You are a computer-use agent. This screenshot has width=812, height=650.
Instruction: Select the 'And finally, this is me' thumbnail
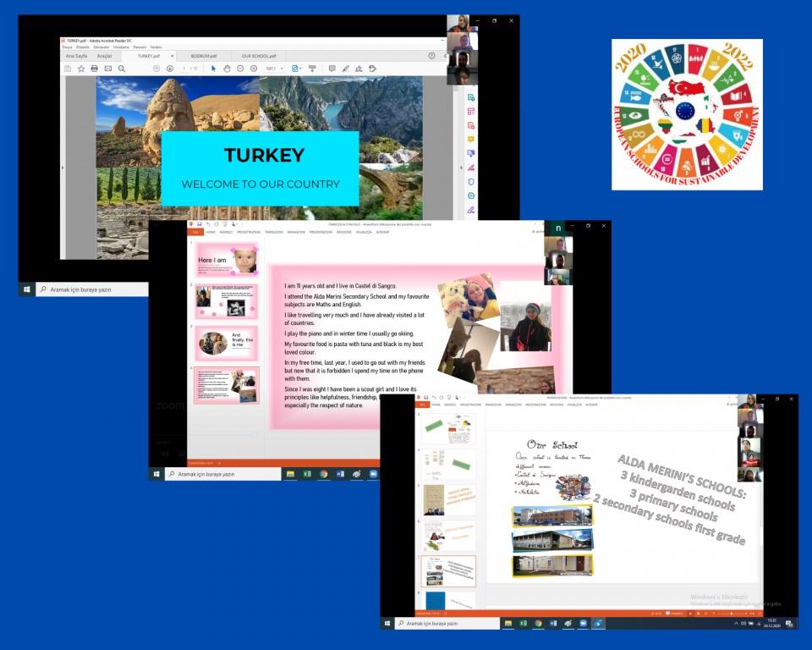click(x=227, y=342)
